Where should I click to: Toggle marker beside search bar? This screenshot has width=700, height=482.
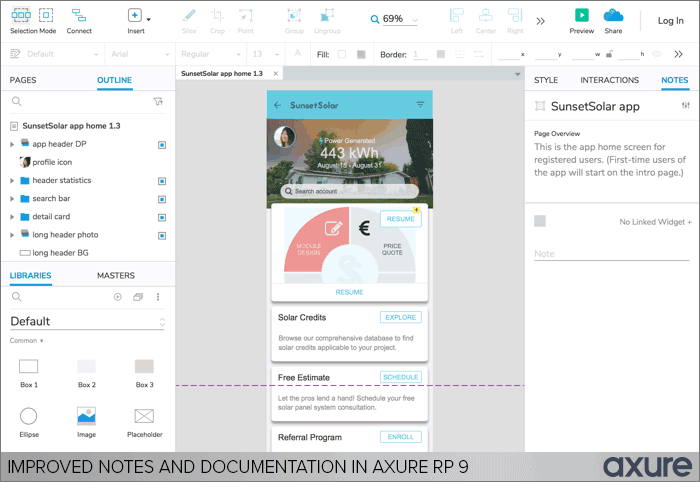pos(162,199)
